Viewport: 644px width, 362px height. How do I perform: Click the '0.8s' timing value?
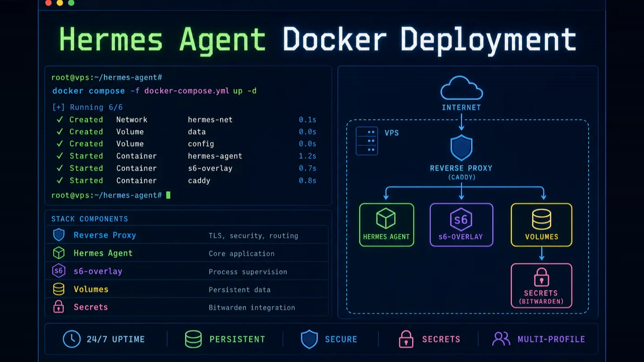pyautogui.click(x=308, y=181)
